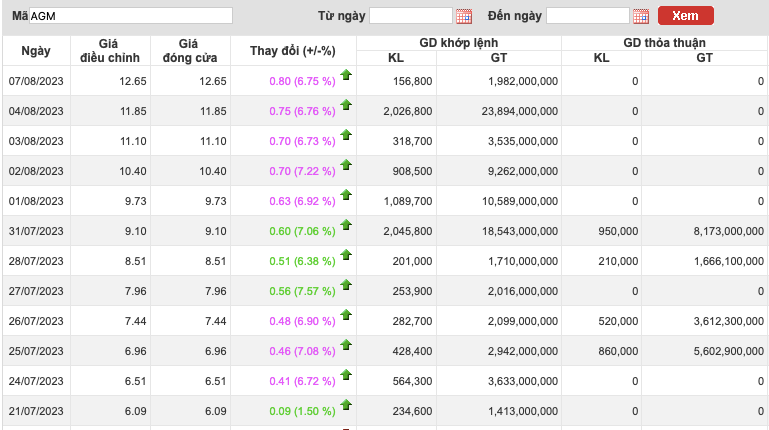Open the 'Đến ngày' calendar picker icon
The width and height of the screenshot is (769, 430).
click(x=641, y=16)
